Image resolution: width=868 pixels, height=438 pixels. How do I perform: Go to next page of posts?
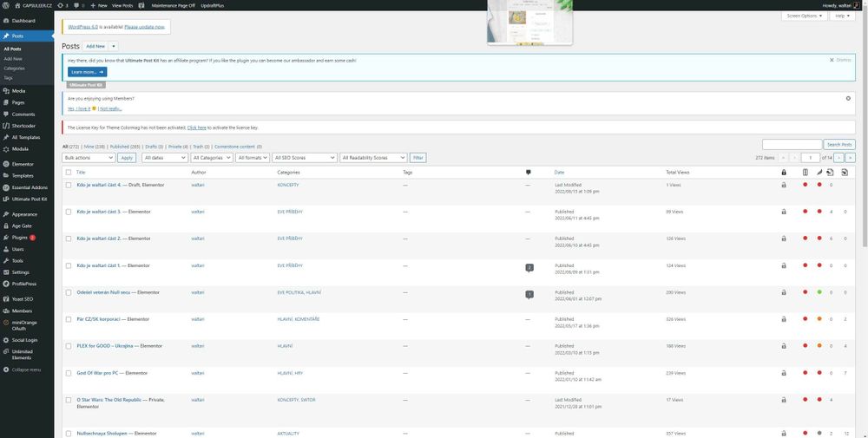[x=839, y=158]
